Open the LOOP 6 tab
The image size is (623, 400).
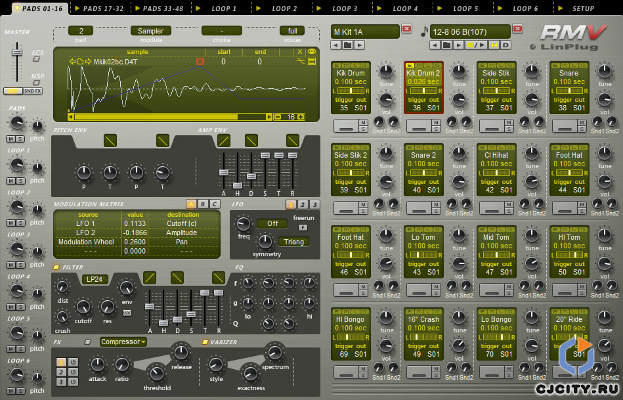pos(521,8)
